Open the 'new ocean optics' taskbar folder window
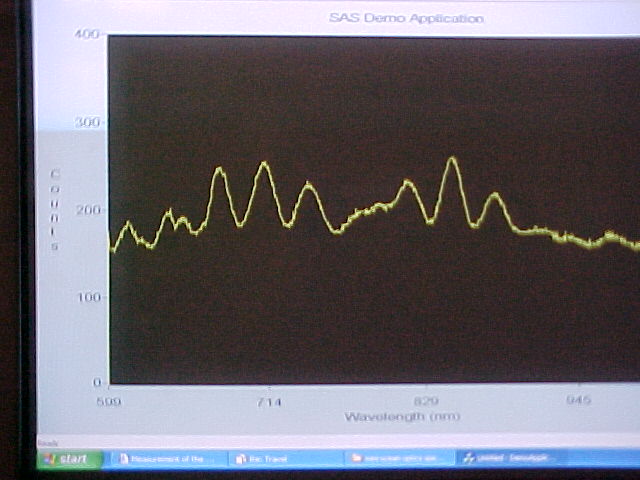 click(397, 459)
